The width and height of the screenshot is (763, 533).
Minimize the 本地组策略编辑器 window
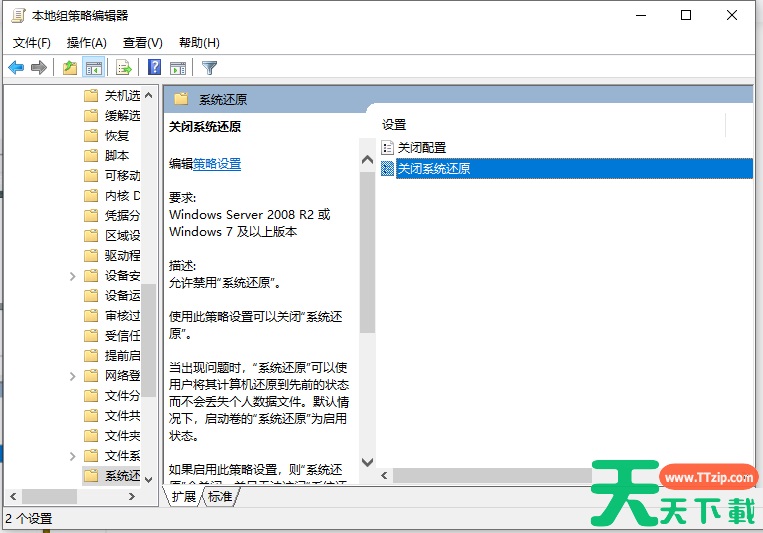pyautogui.click(x=641, y=16)
